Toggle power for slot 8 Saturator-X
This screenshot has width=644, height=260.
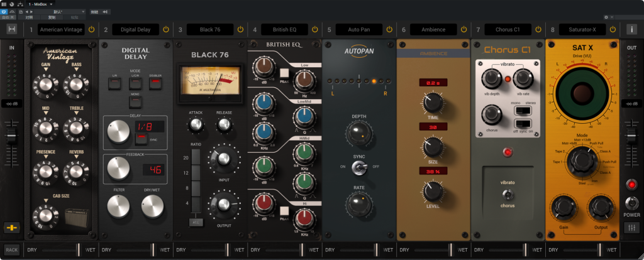tap(613, 30)
